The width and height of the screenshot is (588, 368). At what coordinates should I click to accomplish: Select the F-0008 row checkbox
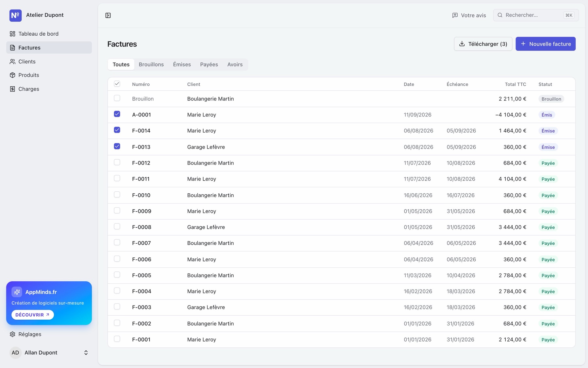coord(117,226)
